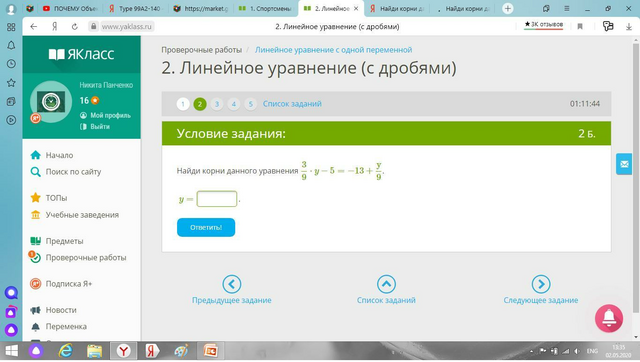The height and width of the screenshot is (362, 640).
Task: Select task number 1 circle
Action: 183,104
